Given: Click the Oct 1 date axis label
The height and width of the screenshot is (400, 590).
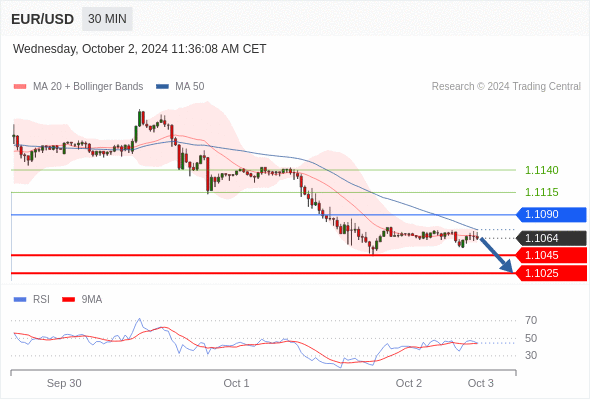Looking at the screenshot, I should coord(236,383).
